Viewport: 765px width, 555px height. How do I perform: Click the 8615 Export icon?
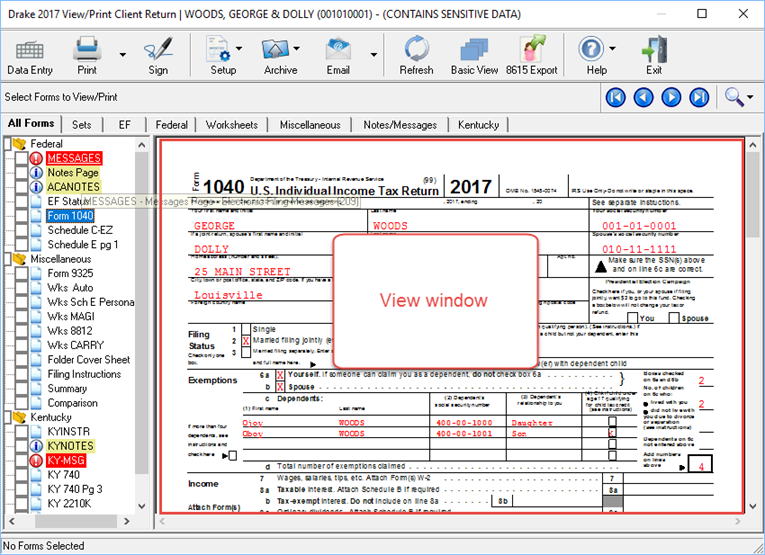[532, 49]
